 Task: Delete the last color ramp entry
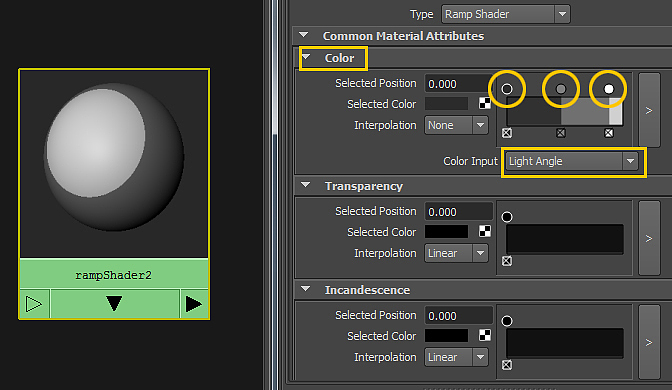(x=609, y=133)
